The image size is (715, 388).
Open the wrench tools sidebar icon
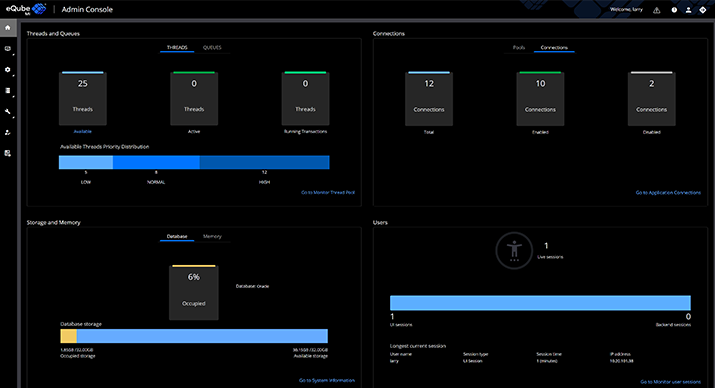point(7,112)
